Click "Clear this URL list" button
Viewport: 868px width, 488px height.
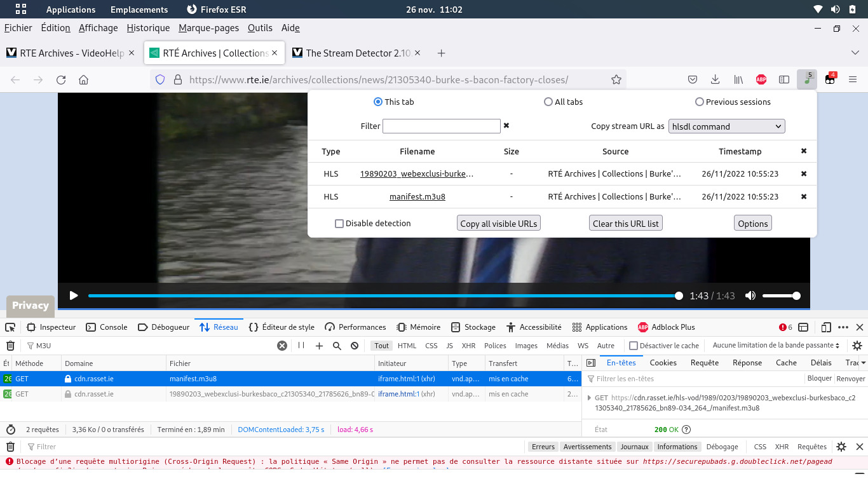pos(626,224)
